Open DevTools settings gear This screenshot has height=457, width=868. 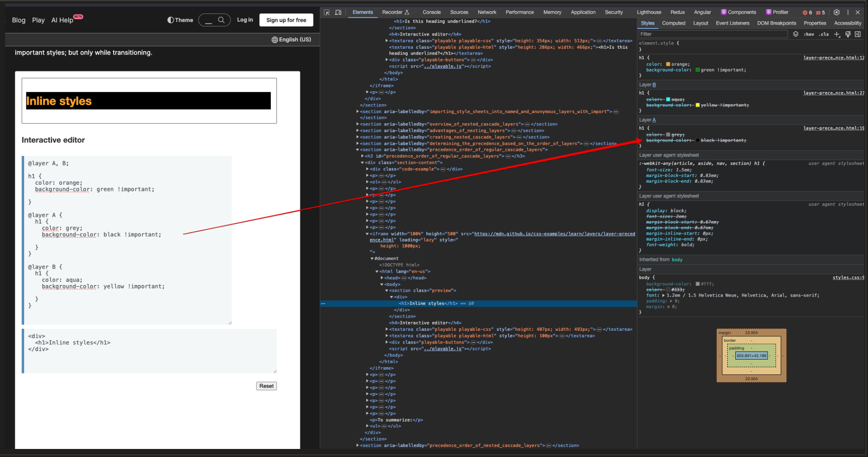point(837,12)
